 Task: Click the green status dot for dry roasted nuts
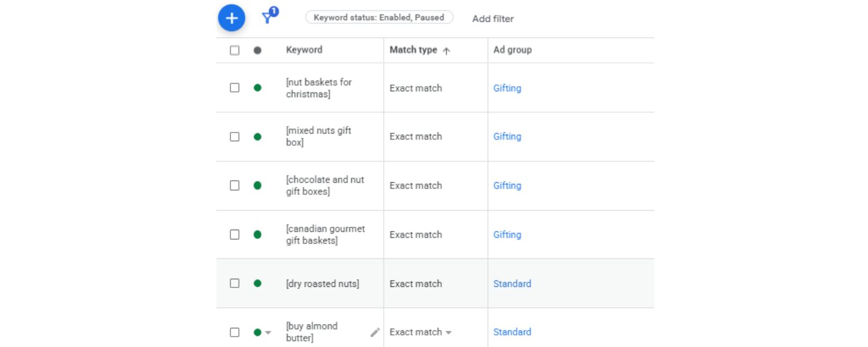258,283
